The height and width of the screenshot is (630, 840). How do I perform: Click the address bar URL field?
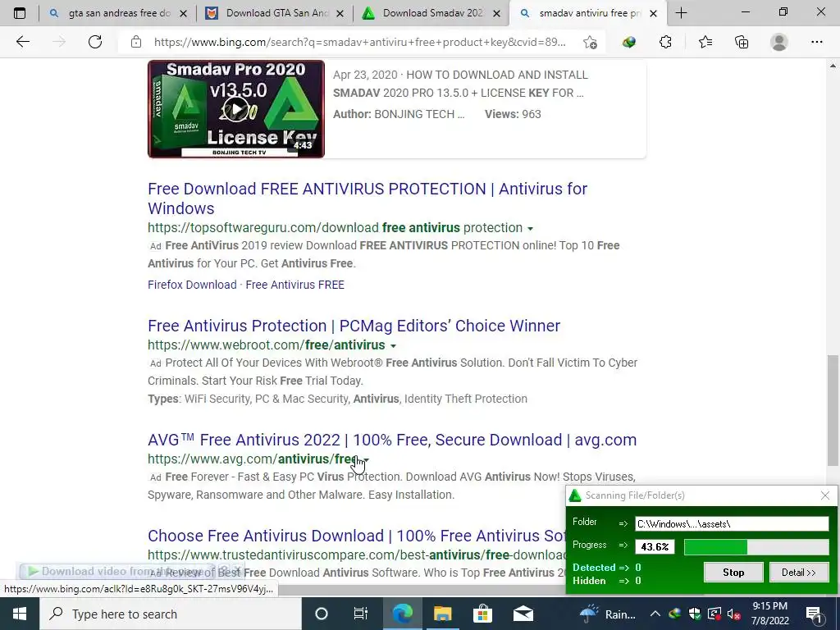click(x=359, y=42)
